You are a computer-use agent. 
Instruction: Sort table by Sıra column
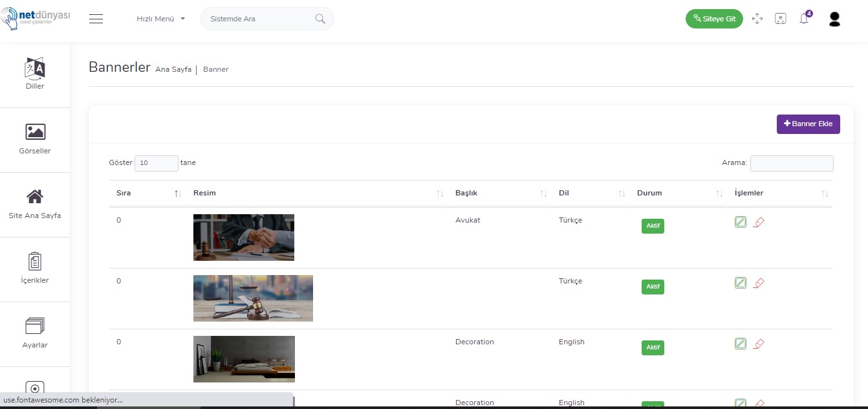tap(147, 193)
